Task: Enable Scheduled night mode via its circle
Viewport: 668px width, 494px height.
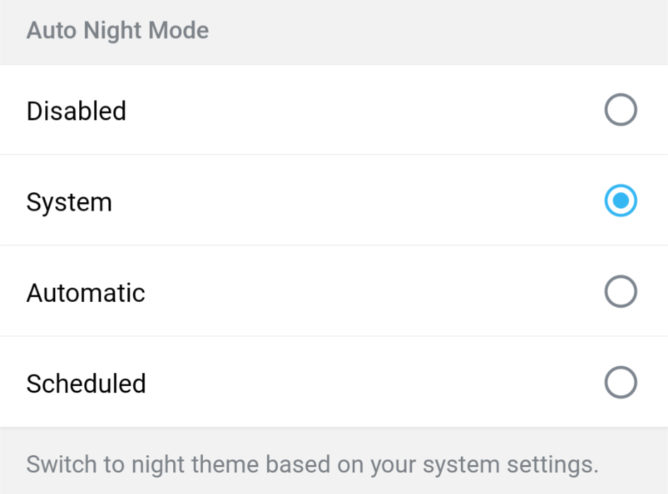Action: pyautogui.click(x=620, y=382)
